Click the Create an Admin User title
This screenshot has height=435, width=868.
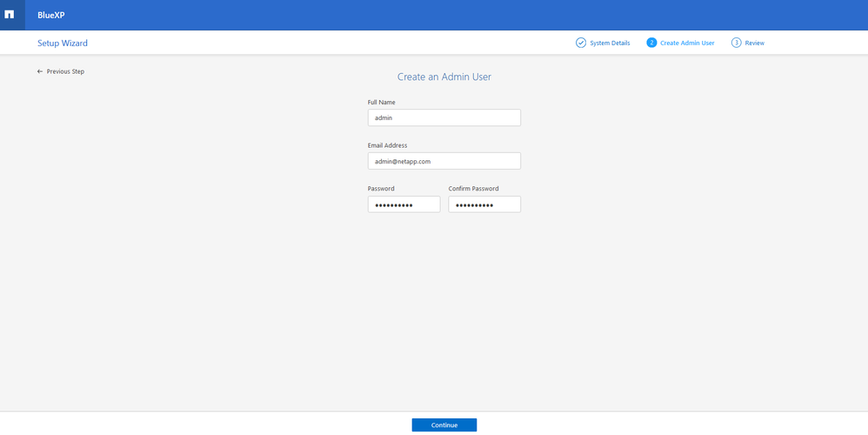point(444,77)
